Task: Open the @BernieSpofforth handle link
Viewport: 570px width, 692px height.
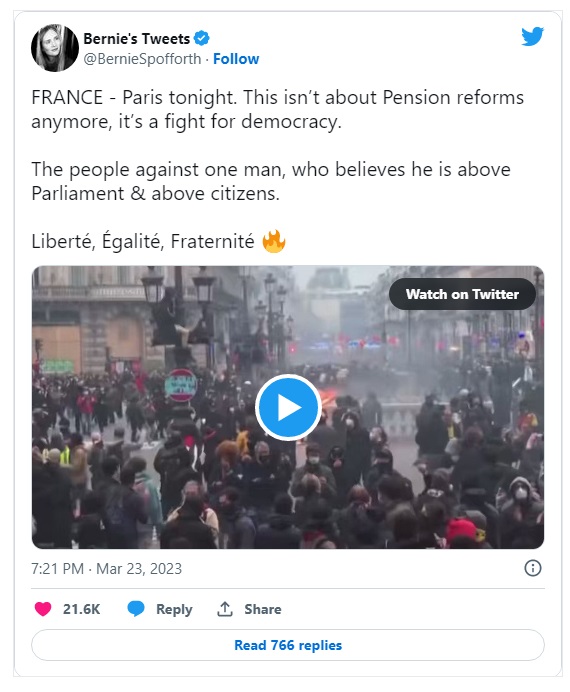Action: point(142,59)
